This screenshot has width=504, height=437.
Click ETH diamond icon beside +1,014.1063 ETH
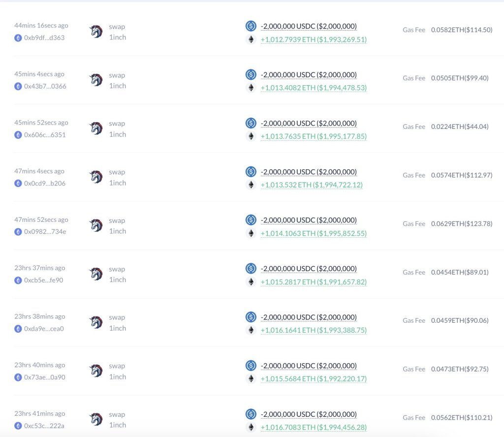[251, 233]
